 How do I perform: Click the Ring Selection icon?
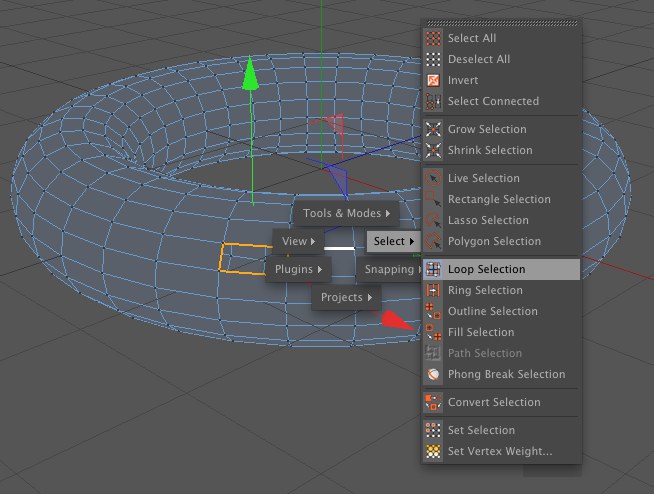(433, 290)
